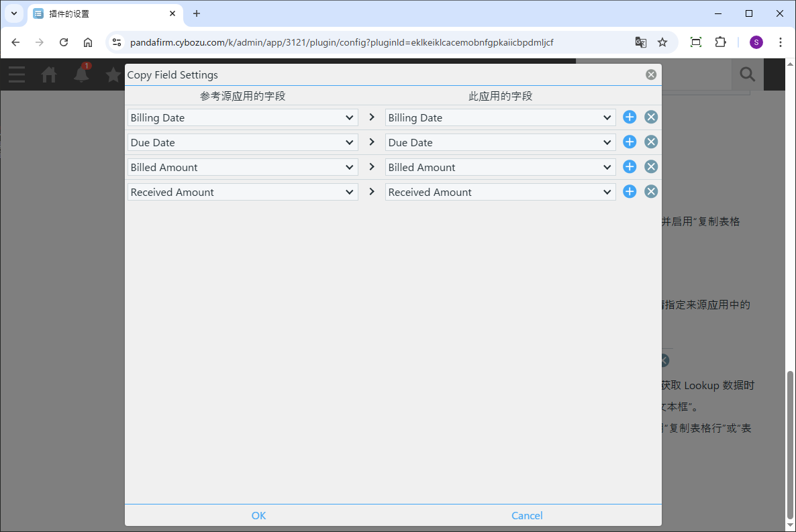796x532 pixels.
Task: Click the notifications bell icon
Action: click(82, 74)
